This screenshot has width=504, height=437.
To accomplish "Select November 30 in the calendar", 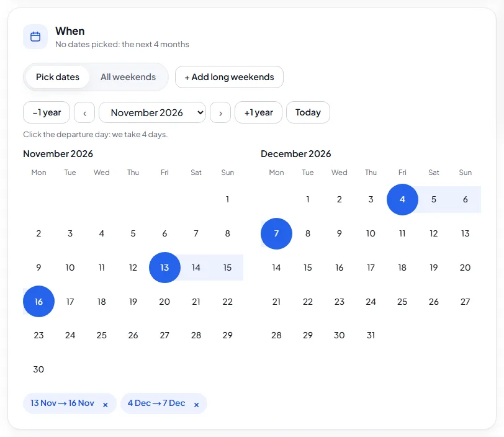I will (38, 369).
